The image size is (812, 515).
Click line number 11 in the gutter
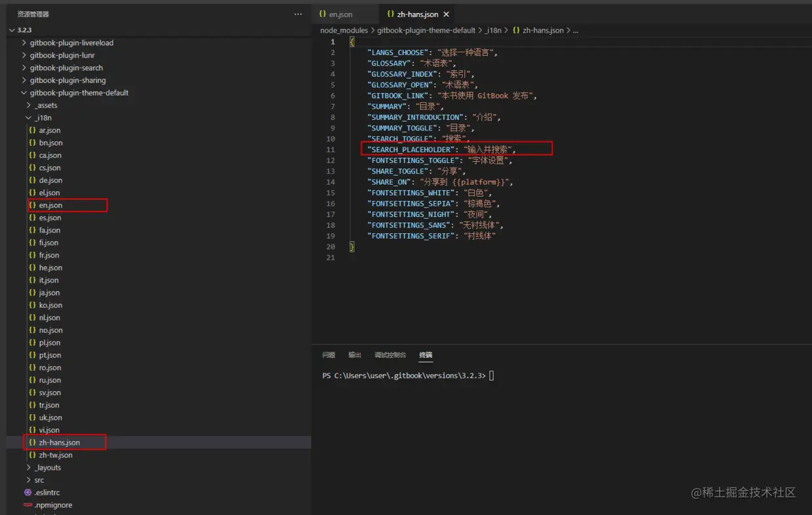[x=331, y=149]
